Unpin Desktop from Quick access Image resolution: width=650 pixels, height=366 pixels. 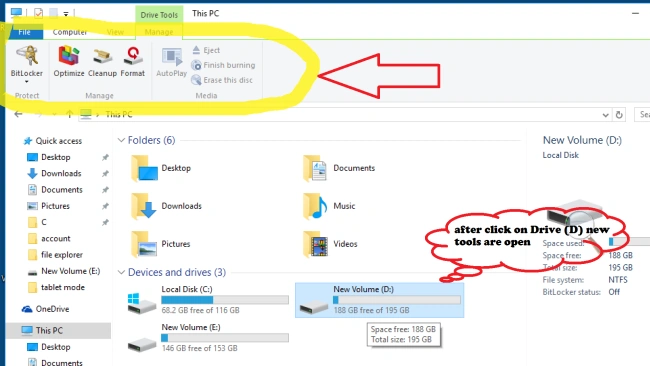105,158
